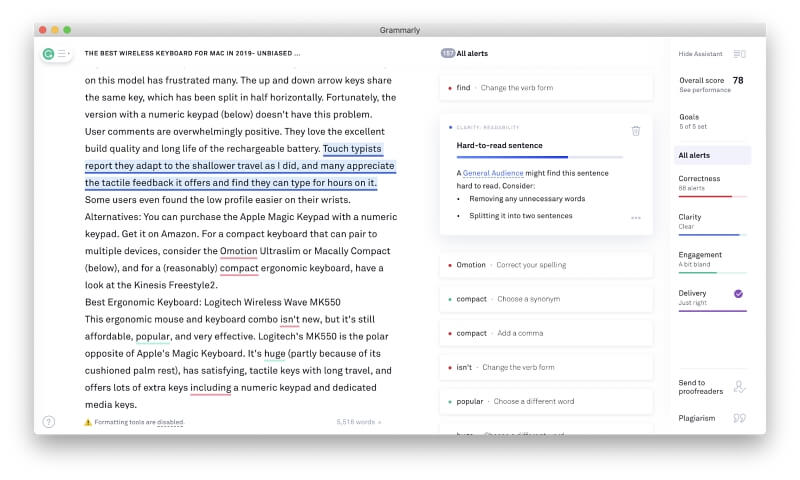800x480 pixels.
Task: Click the purple Delivery checkmark icon
Action: [x=738, y=294]
